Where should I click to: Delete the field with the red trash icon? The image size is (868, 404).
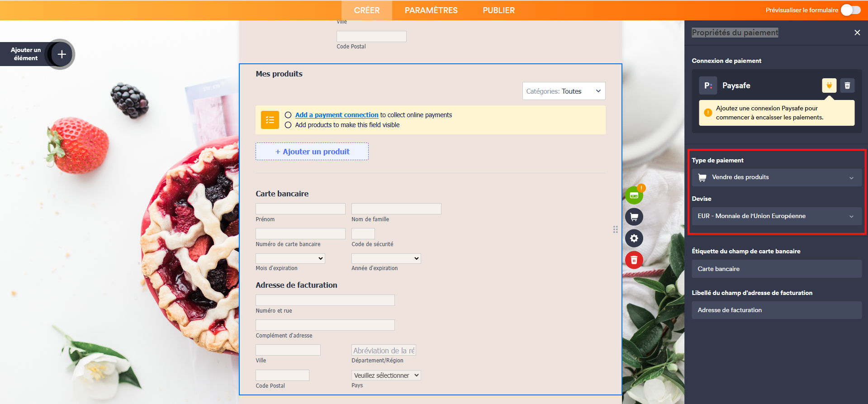pos(634,260)
